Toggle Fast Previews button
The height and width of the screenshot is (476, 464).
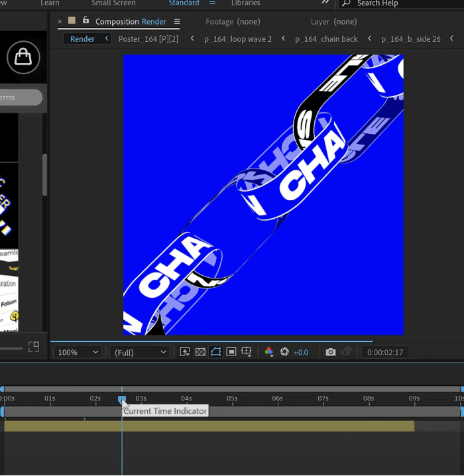[185, 352]
